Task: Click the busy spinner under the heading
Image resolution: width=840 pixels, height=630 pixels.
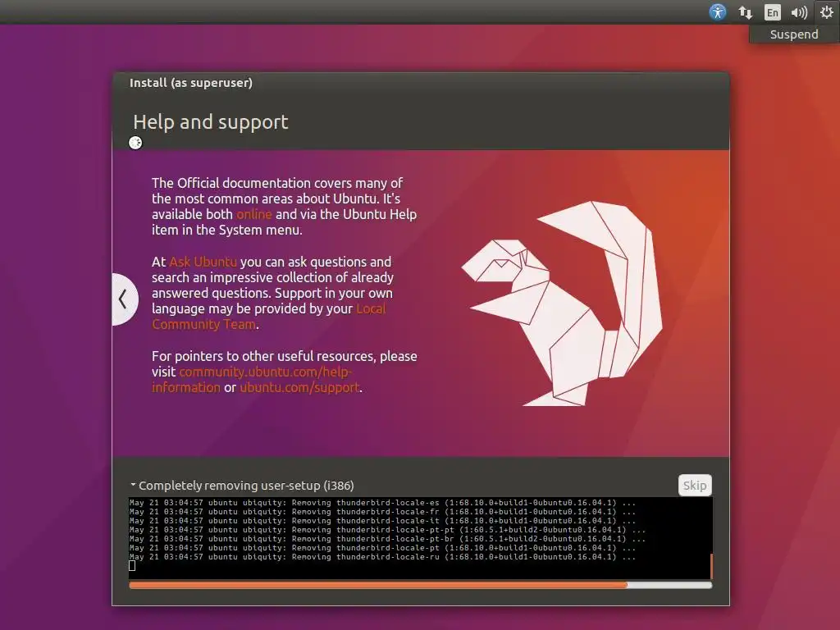Action: pyautogui.click(x=135, y=143)
